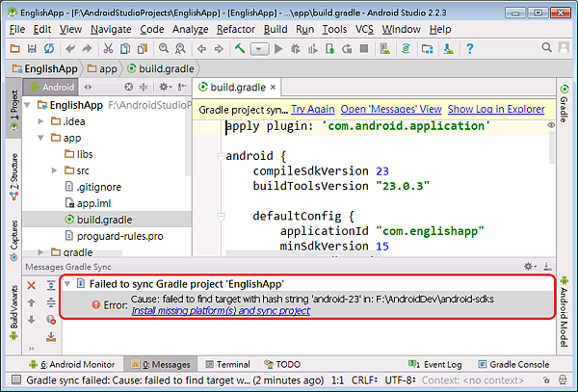Close the Messages tab with red X icon
The image size is (578, 392).
point(32,285)
